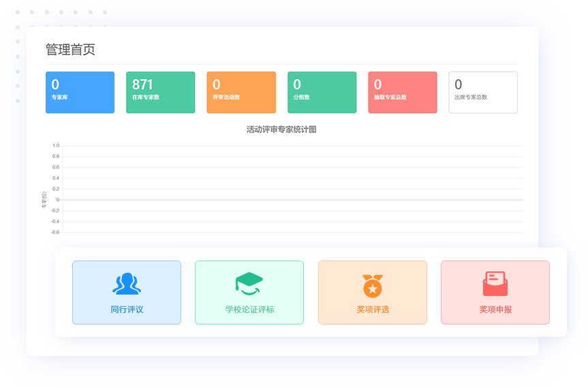Click the 871 number on the card
Viewport: 588px width, 388px height.
click(x=142, y=85)
